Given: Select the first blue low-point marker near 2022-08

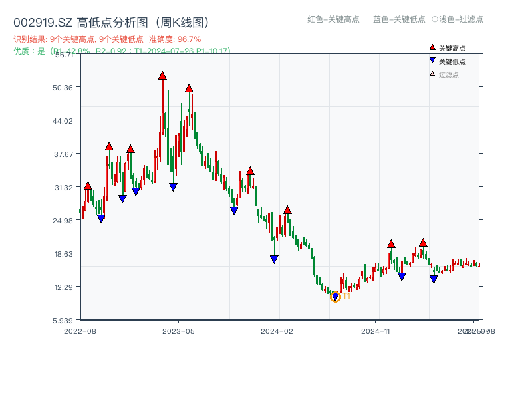Looking at the screenshot, I should (x=101, y=218).
